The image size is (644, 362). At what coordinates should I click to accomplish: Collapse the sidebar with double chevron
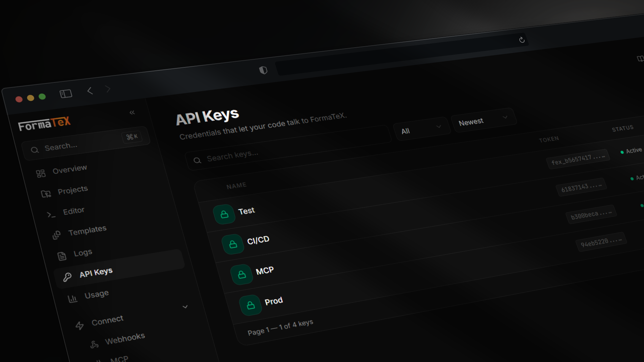tap(132, 112)
